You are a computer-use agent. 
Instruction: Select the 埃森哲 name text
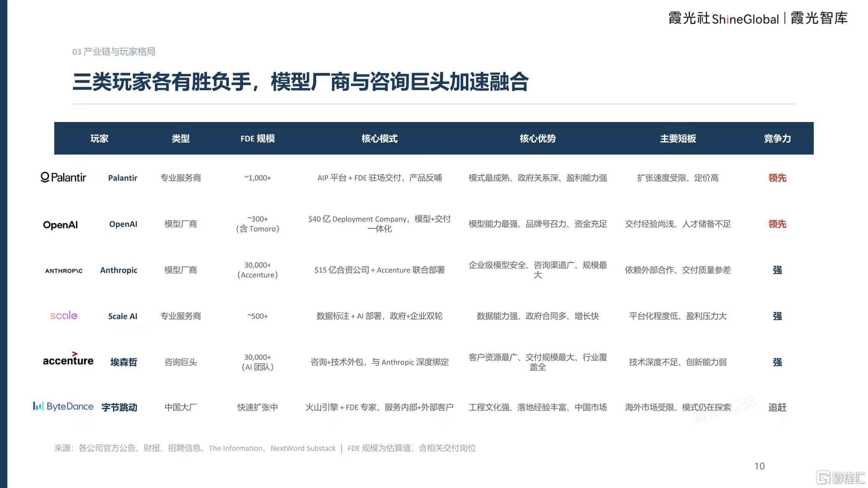[124, 362]
